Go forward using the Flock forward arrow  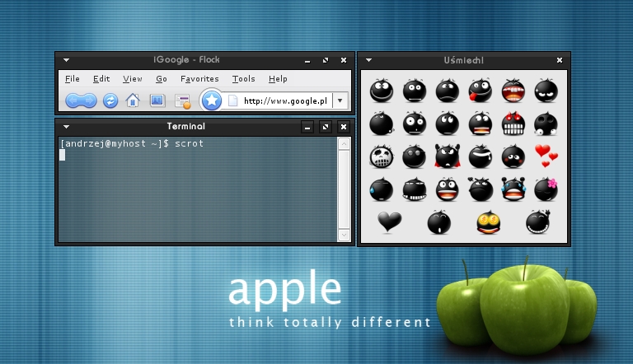89,100
